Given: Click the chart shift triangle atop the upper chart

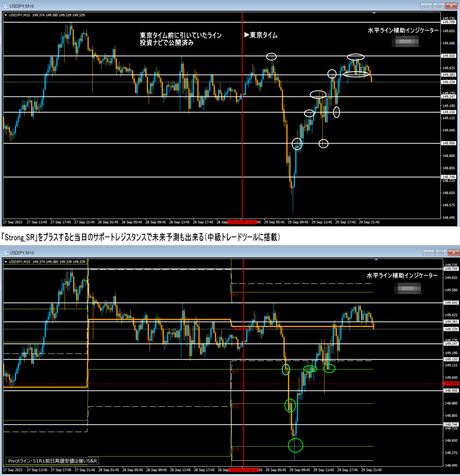Looking at the screenshot, I should point(375,13).
